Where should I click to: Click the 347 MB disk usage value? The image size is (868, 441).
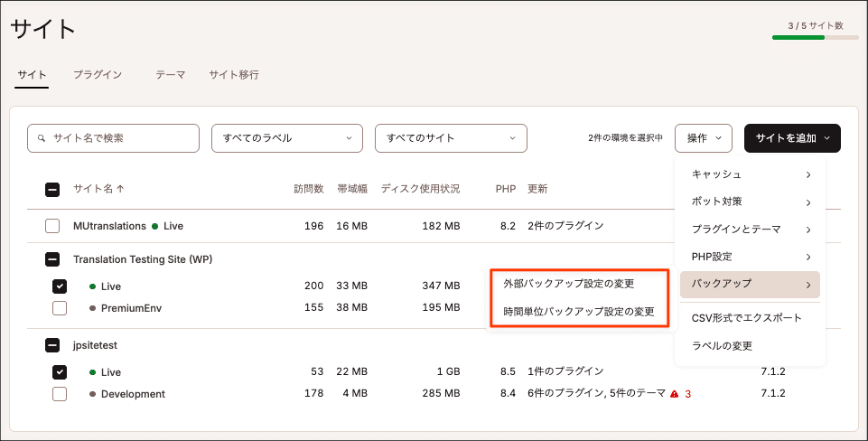click(441, 286)
